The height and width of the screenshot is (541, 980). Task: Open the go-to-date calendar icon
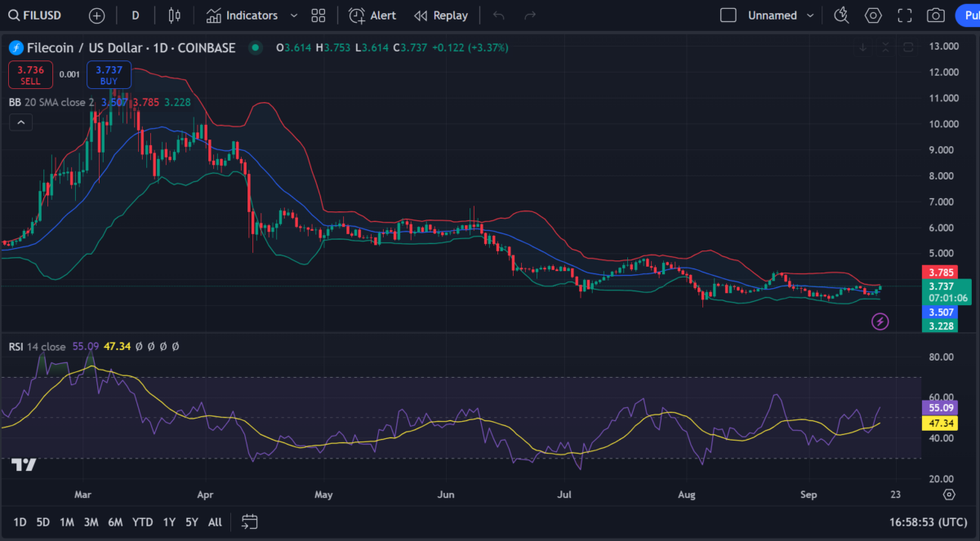[x=250, y=521]
